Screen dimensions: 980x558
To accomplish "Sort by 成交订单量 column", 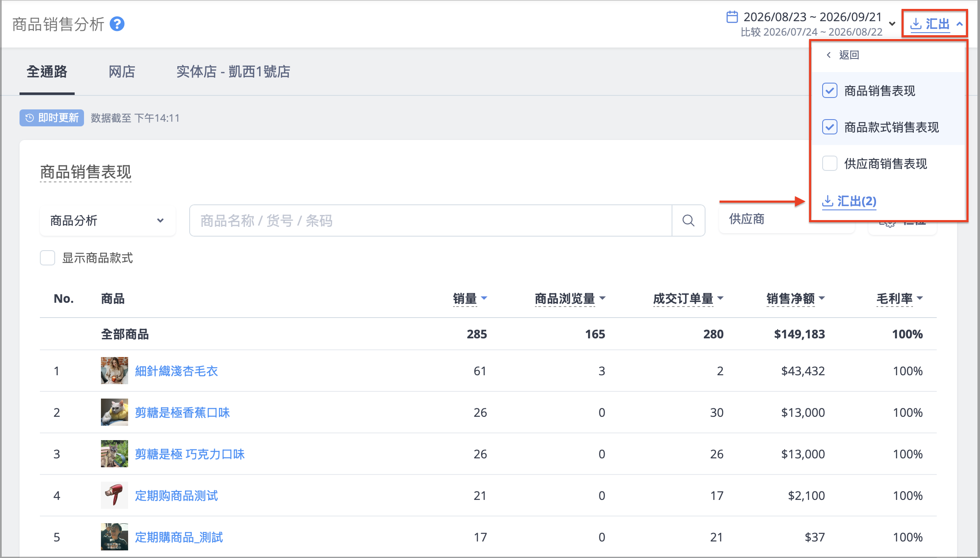I will pyautogui.click(x=688, y=299).
